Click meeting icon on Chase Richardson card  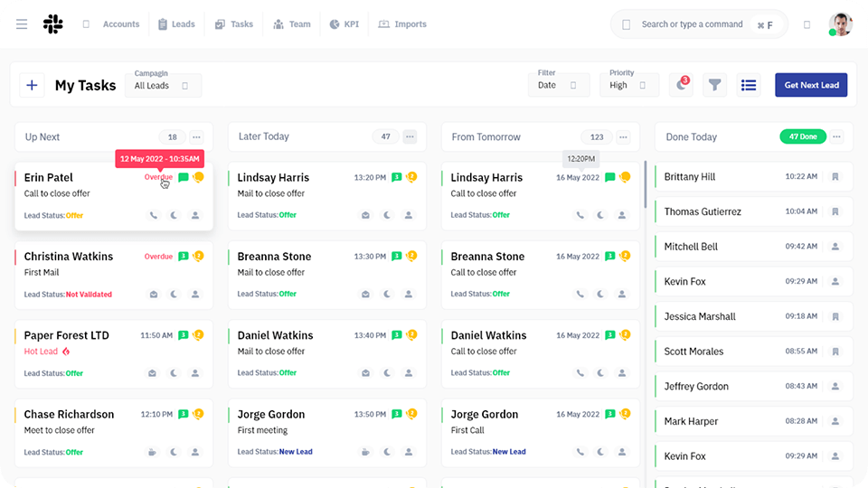click(x=152, y=452)
